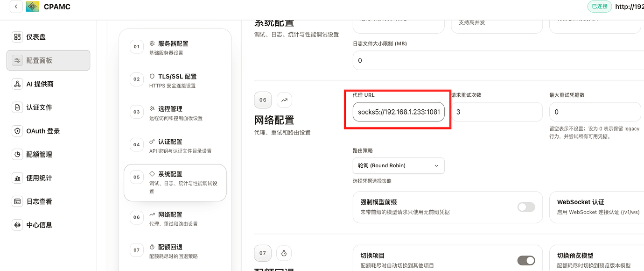Toggle 强制模型前缀 switch

(526, 207)
